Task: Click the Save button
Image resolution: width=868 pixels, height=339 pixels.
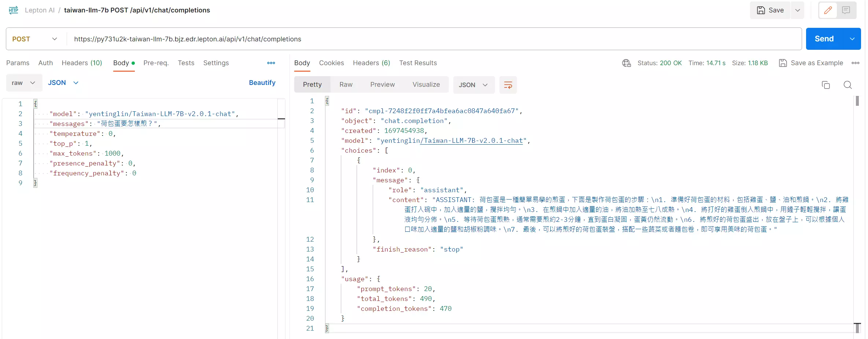Action: pos(771,10)
